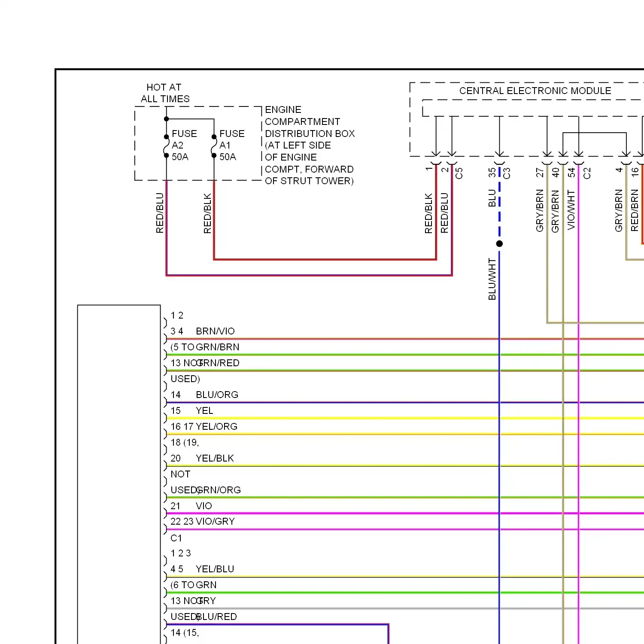
Task: Select the 'BLU/WHT' wire label
Action: point(492,279)
